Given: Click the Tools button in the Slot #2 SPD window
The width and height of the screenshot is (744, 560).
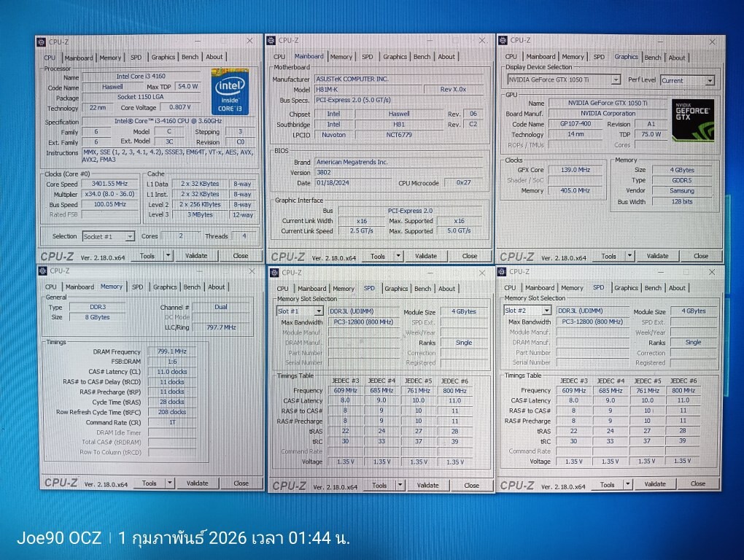Looking at the screenshot, I should tap(607, 484).
